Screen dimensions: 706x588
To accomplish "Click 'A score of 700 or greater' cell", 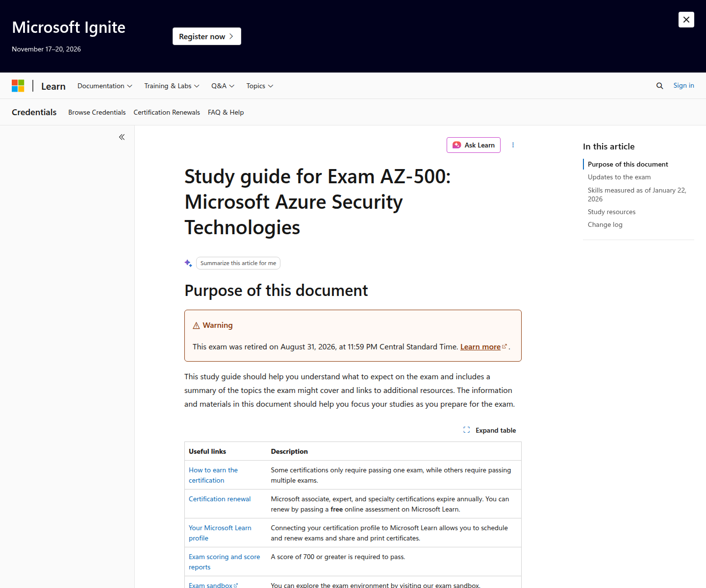I will click(x=338, y=557).
